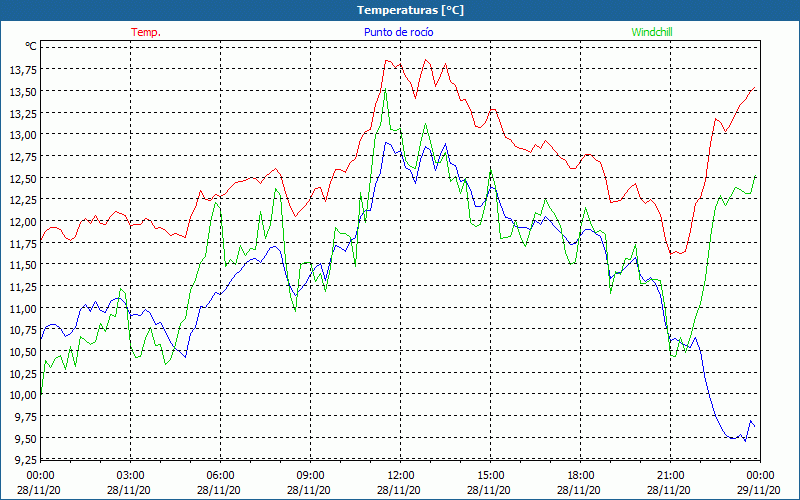Click the 11,75 y-axis value
Image resolution: width=800 pixels, height=500 pixels.
[23, 244]
